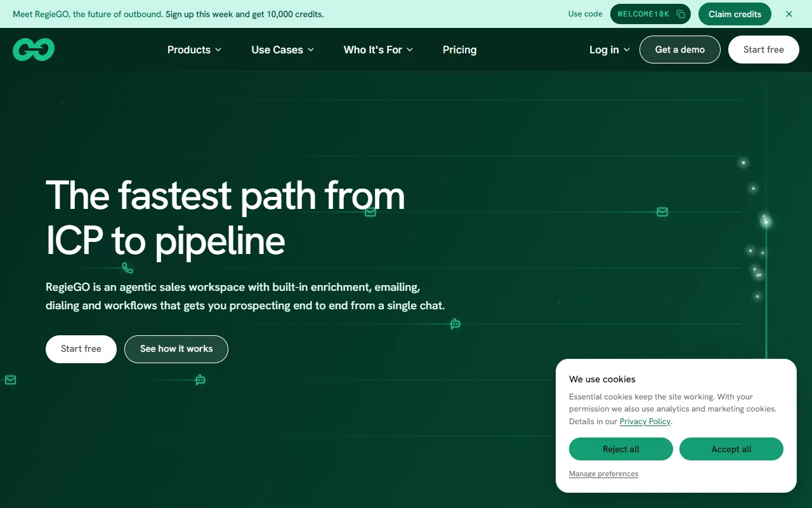812x508 pixels.
Task: Expand the Products menu
Action: [x=194, y=50]
